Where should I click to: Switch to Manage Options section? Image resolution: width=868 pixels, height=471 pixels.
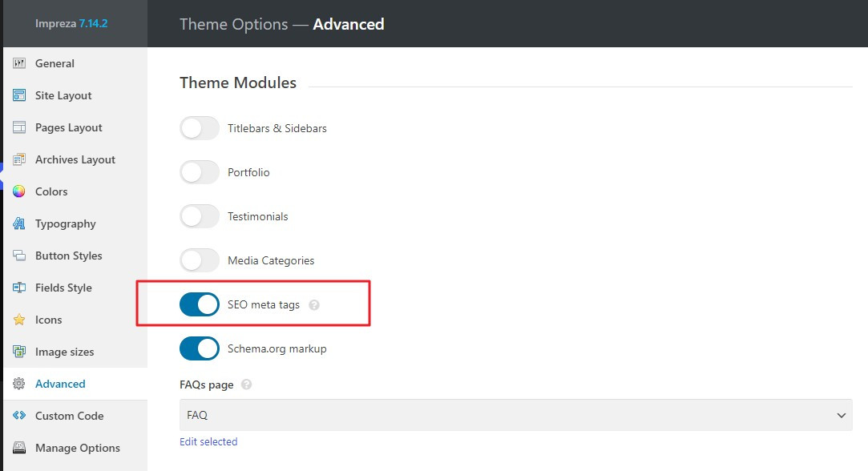[x=77, y=448]
